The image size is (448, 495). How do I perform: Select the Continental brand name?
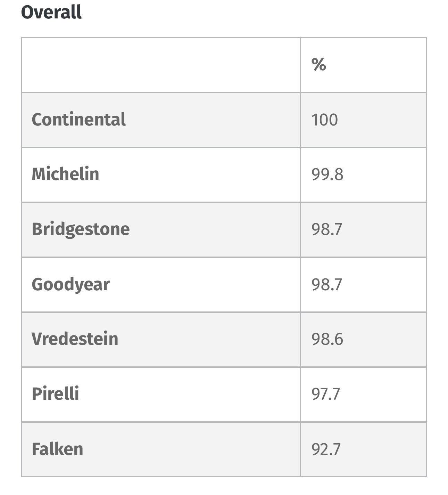click(78, 120)
